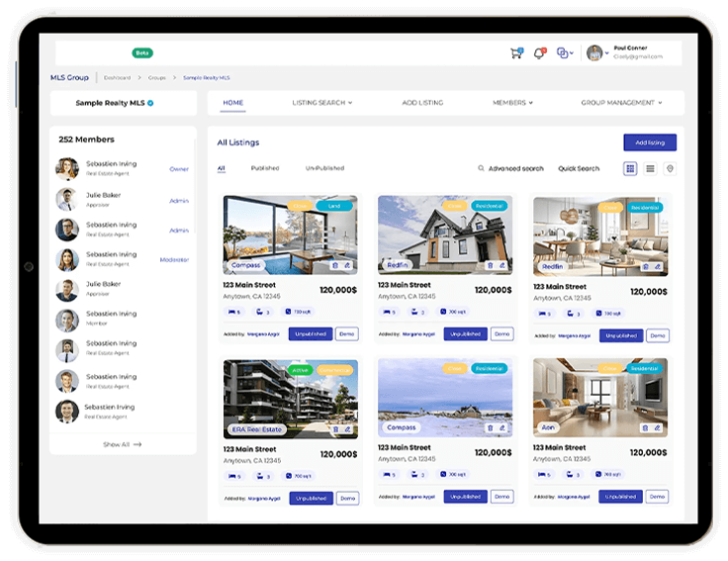Click Show All members link
Viewport: 728px width, 561px height.
click(122, 444)
